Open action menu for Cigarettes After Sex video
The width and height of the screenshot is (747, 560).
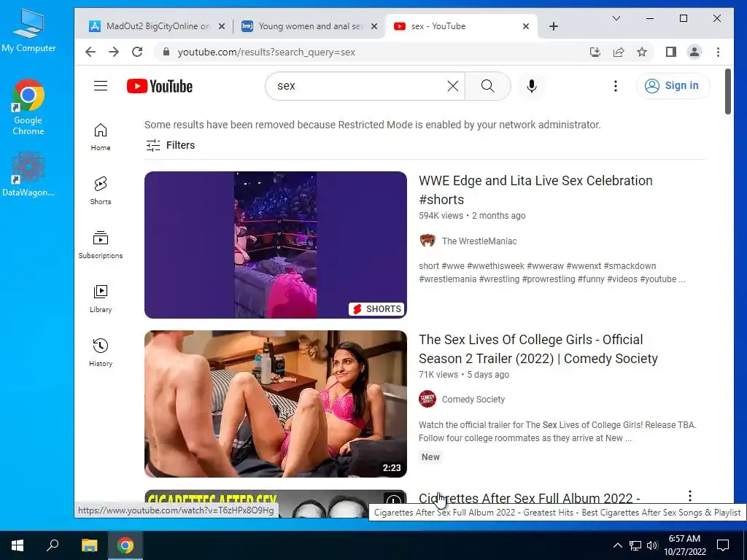pyautogui.click(x=690, y=496)
